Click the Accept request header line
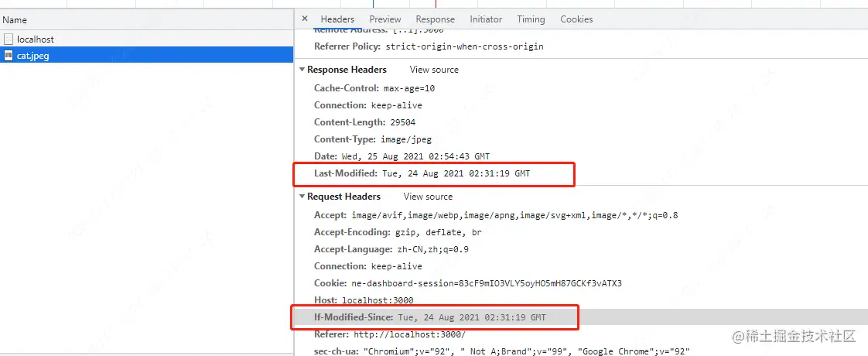868x356 pixels. pos(496,215)
